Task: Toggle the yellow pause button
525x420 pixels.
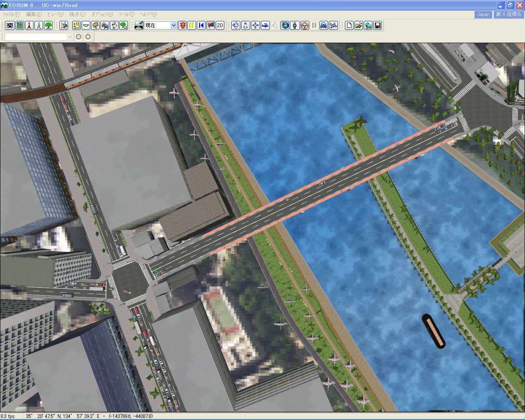Action: (x=192, y=25)
